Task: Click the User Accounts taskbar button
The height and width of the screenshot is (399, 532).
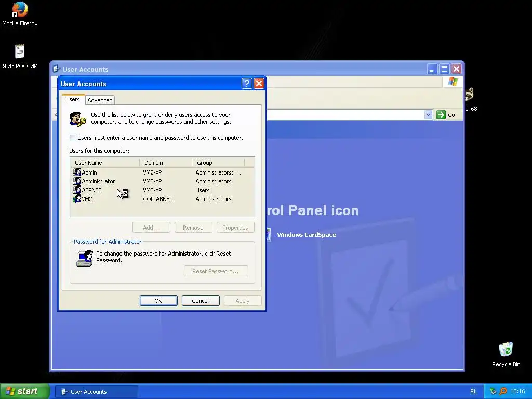Action: [x=97, y=392]
